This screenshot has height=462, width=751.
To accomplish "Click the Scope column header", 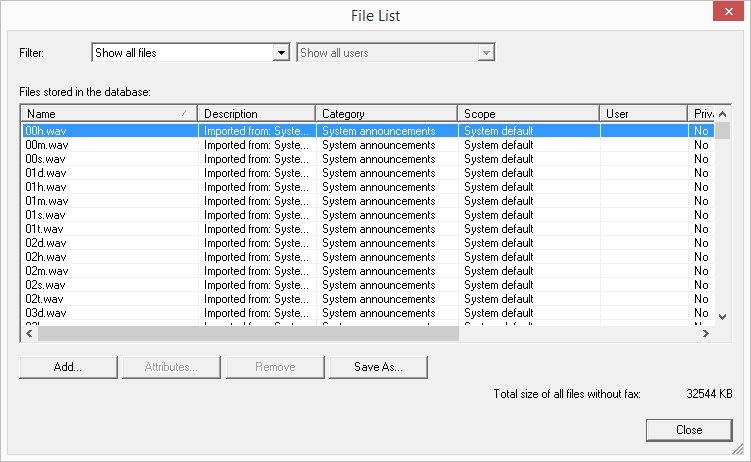I will coord(527,114).
